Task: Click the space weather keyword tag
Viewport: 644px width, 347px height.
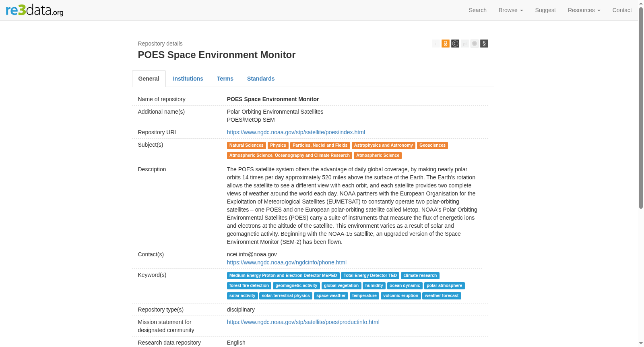Action: (331, 296)
